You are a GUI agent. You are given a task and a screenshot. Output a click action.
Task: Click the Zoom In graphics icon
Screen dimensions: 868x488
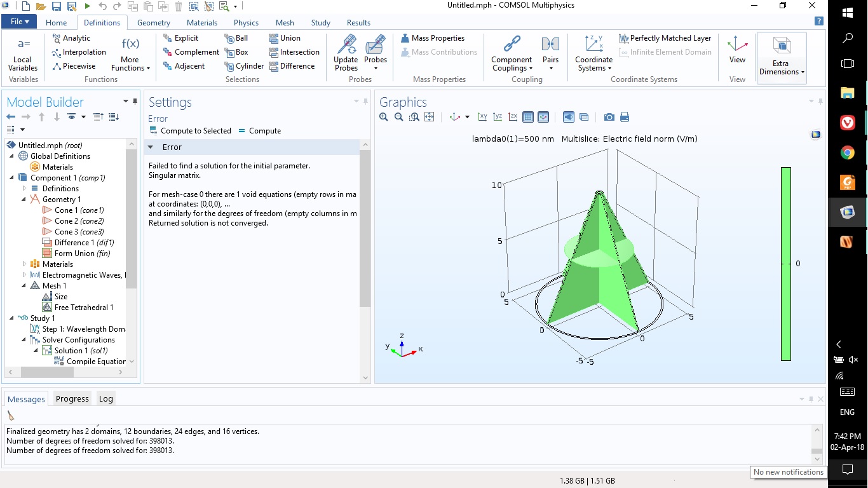point(383,117)
